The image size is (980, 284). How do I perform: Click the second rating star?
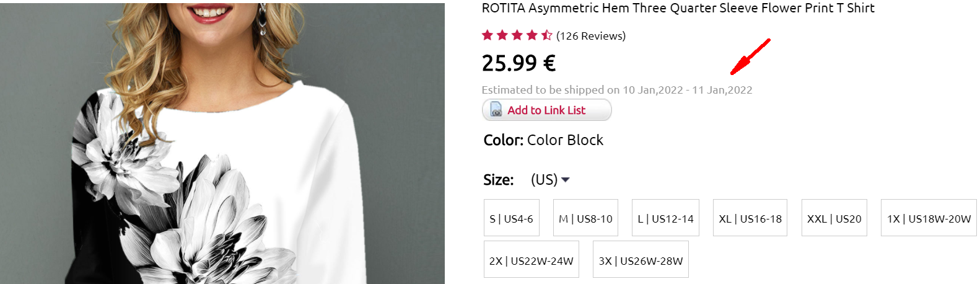click(502, 35)
